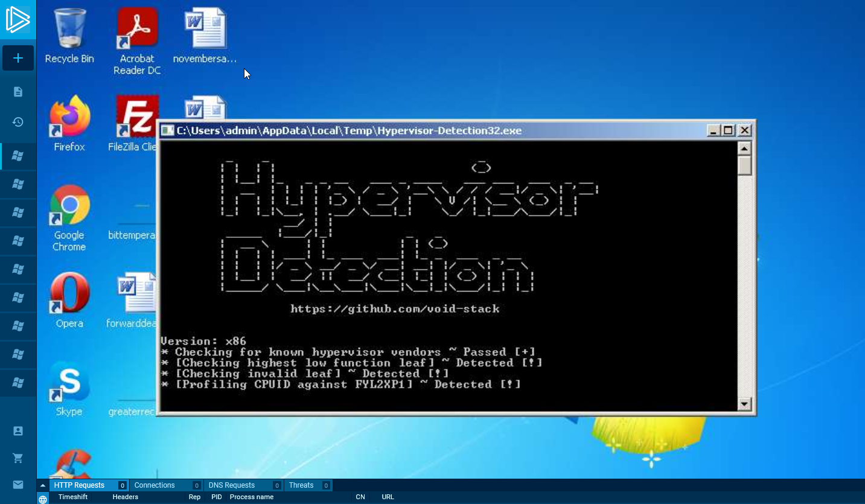Click the Hypervisor-Detection32.exe window title bar
Viewport: 865px width, 504px height.
click(423, 130)
